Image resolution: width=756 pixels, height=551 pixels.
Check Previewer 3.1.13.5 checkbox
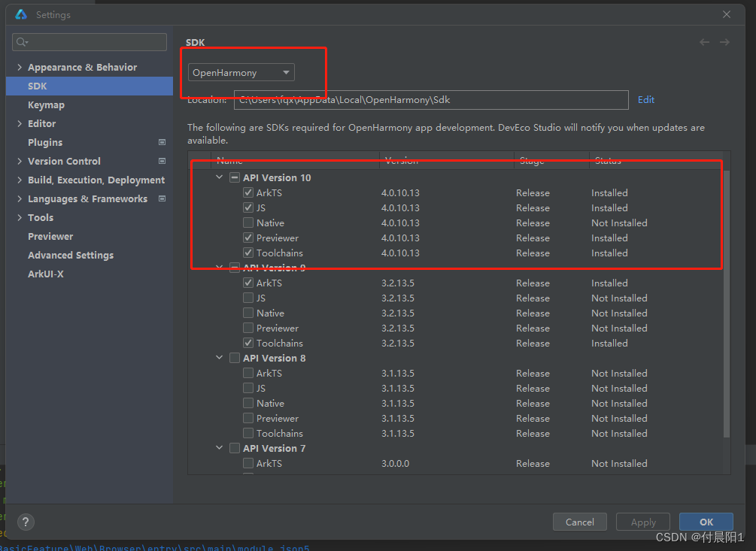(x=247, y=418)
